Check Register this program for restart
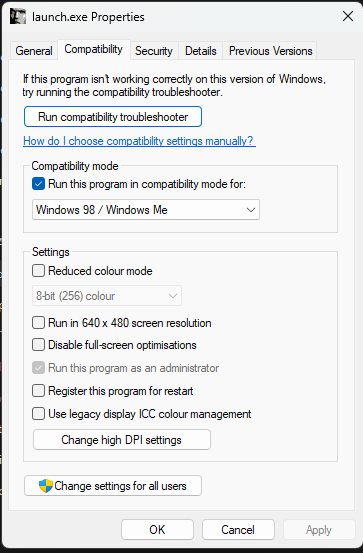This screenshot has width=363, height=553. 38,391
